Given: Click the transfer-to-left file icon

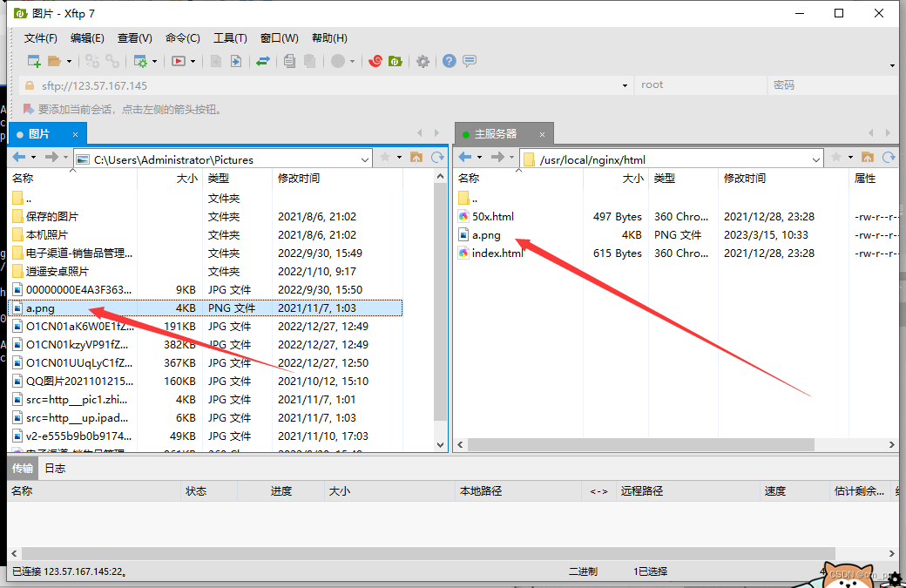Looking at the screenshot, I should coord(216,61).
